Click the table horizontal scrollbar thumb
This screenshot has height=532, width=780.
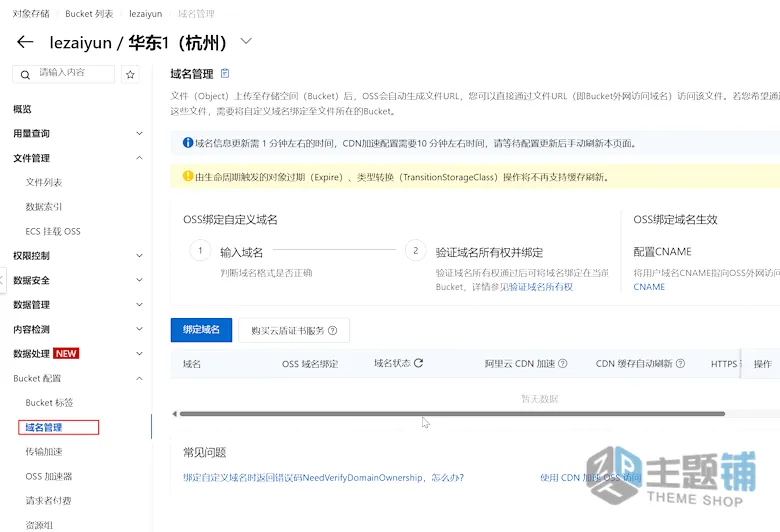coord(452,414)
